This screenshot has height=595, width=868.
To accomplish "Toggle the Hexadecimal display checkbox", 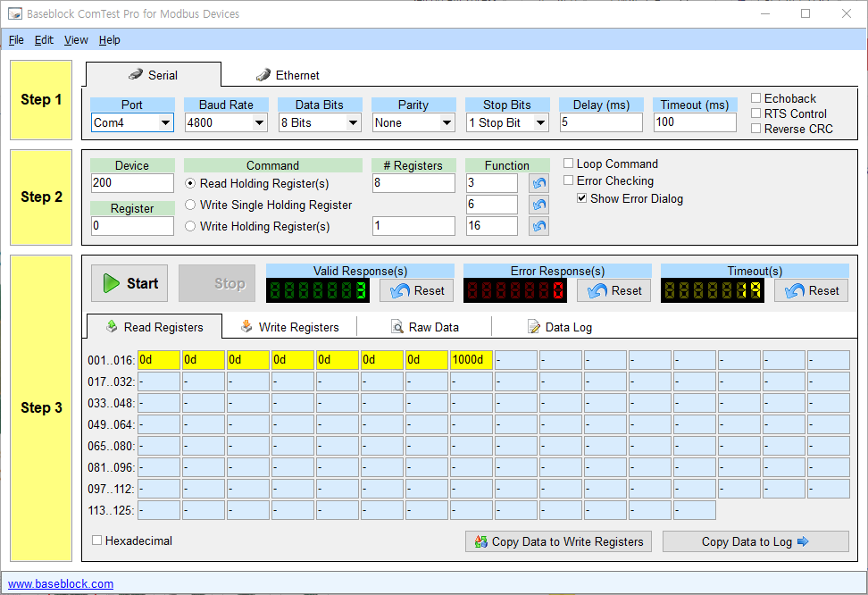I will [x=96, y=541].
